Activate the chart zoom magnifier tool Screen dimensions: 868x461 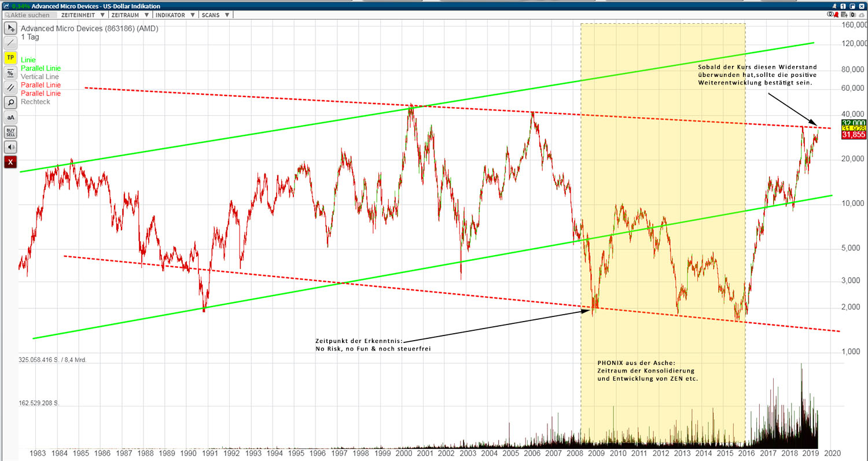[x=10, y=102]
